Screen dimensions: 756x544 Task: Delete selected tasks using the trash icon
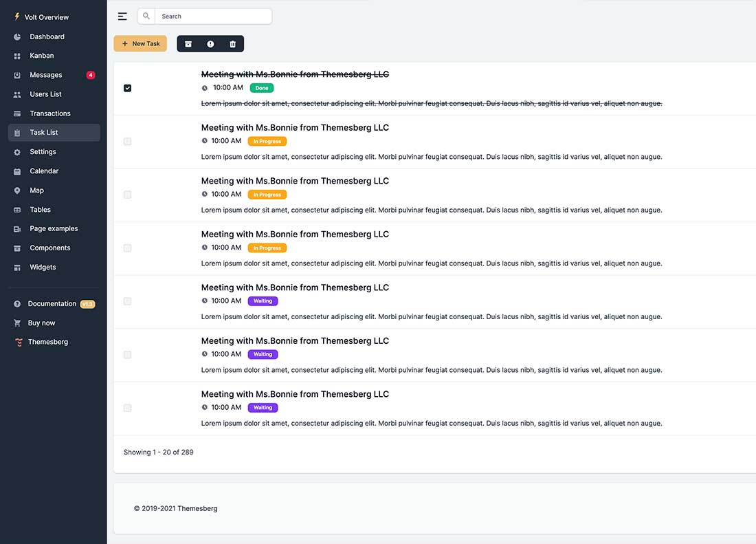232,43
